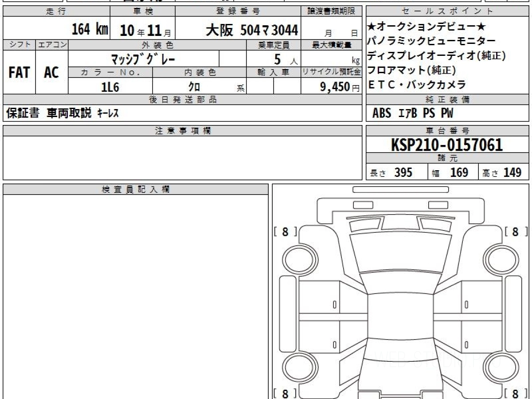Select the キーレス item
This screenshot has width=532, height=399.
107,113
